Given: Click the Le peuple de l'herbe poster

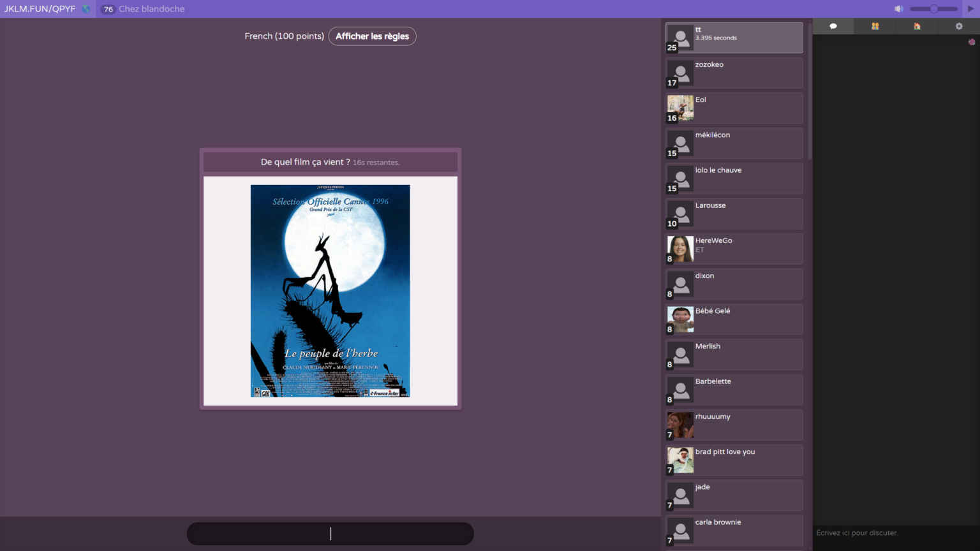Looking at the screenshot, I should point(330,291).
